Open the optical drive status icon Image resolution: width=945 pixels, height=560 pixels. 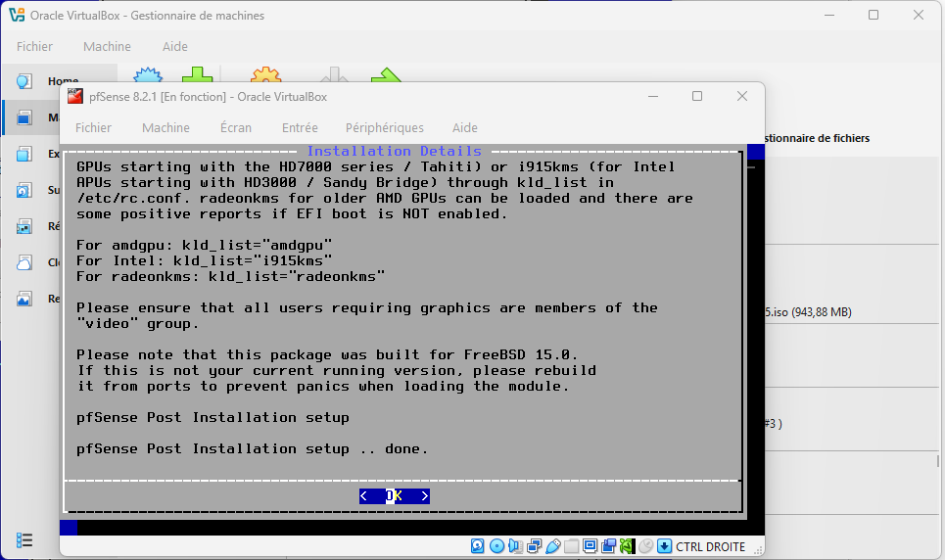tap(496, 546)
